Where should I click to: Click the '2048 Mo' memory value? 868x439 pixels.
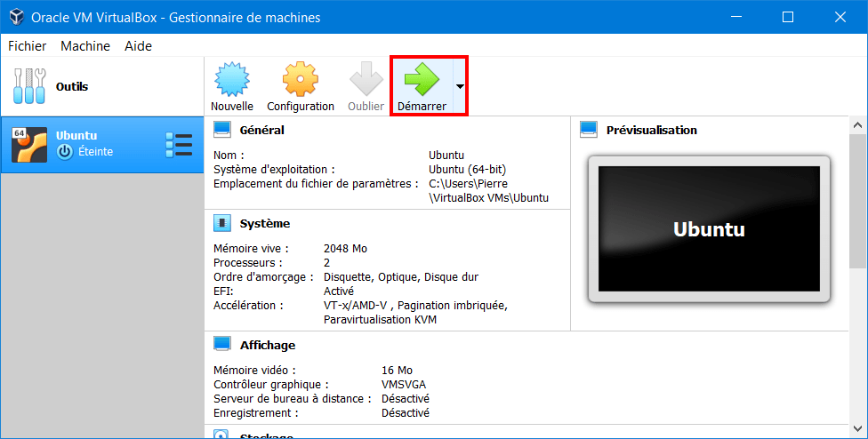tap(345, 249)
